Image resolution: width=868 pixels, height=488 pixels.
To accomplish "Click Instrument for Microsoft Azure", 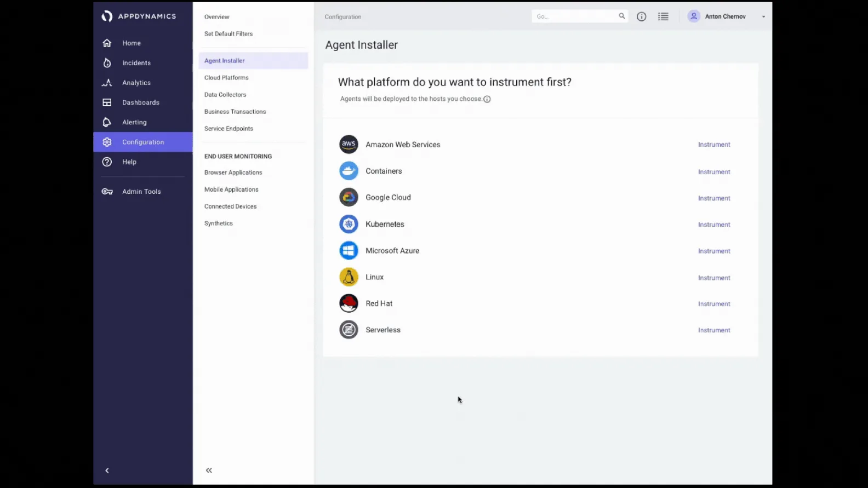I will pyautogui.click(x=714, y=251).
